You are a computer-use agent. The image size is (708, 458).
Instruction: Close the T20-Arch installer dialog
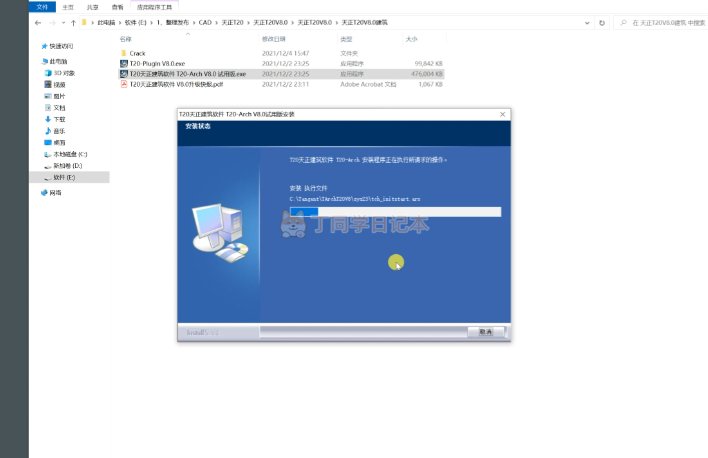503,114
